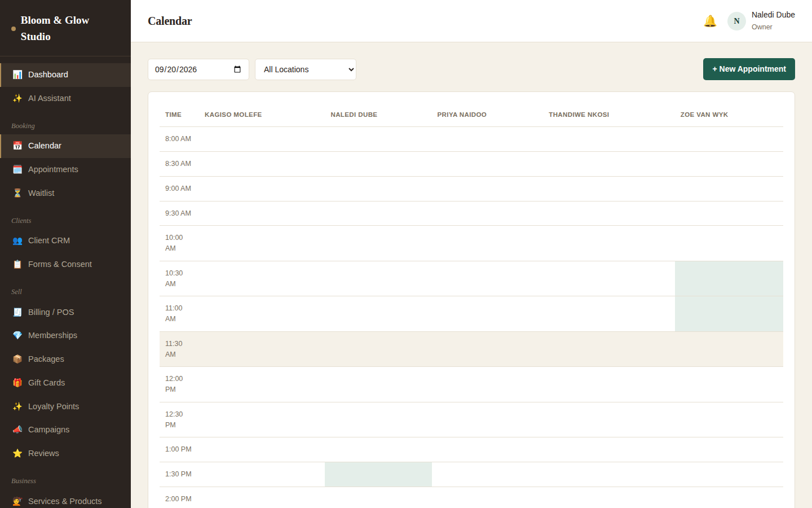Click the New Appointment button

click(x=749, y=69)
